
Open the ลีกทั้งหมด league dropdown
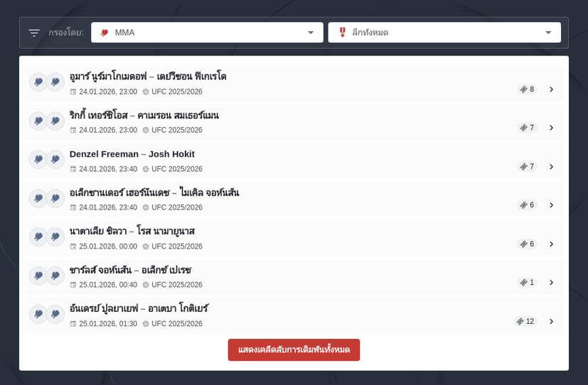coord(444,33)
